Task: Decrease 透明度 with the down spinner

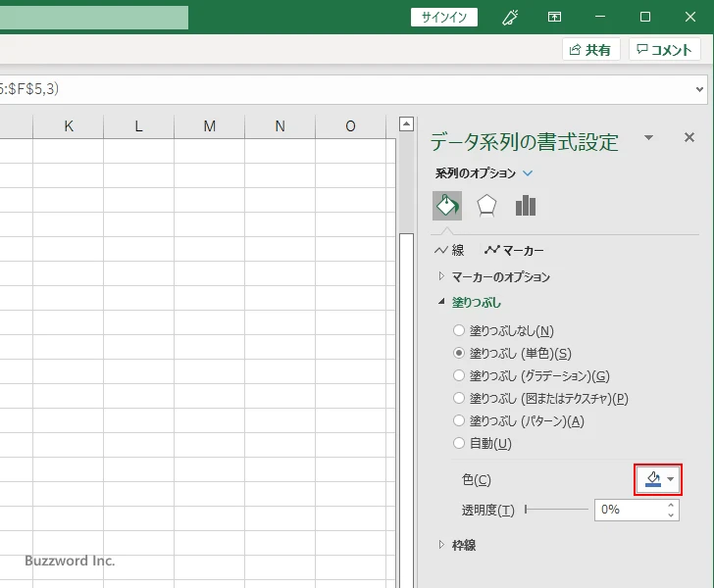Action: [x=671, y=514]
